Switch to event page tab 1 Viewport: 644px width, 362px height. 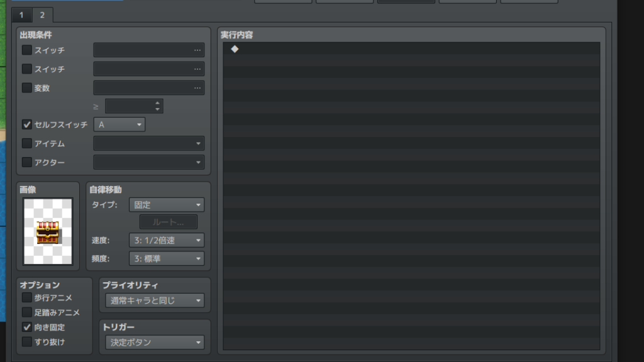[21, 15]
